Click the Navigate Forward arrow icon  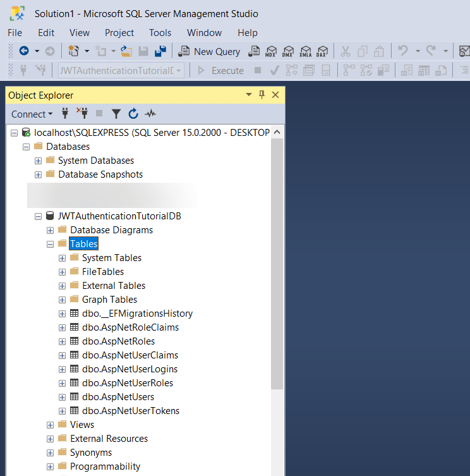click(50, 51)
